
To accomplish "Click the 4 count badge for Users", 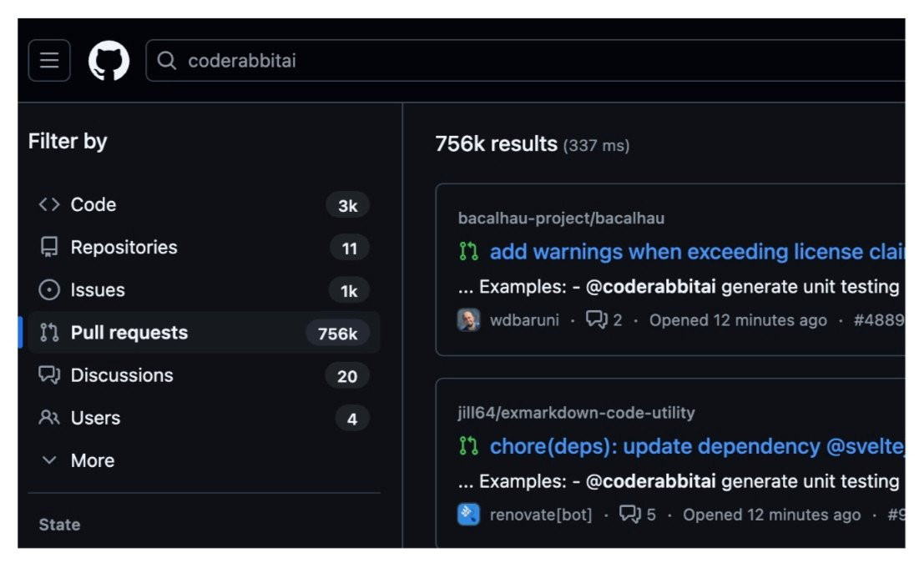I will click(x=351, y=419).
